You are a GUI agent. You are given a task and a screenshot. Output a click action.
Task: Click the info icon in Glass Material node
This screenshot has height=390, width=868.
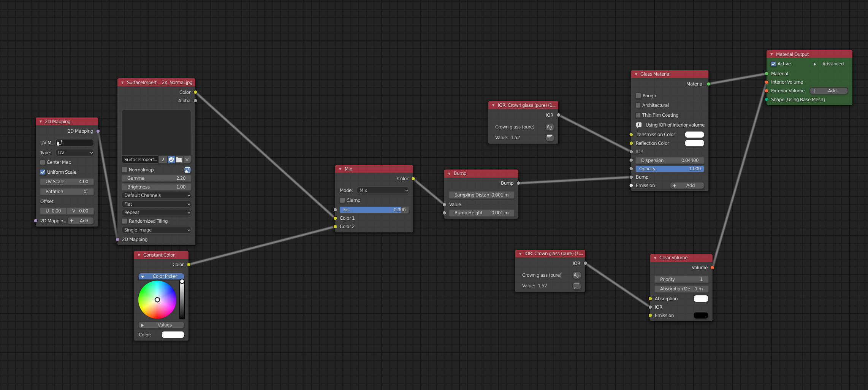coord(638,125)
